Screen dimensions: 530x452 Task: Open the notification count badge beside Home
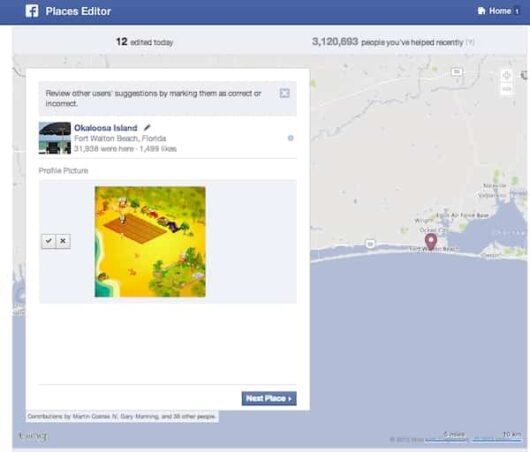516,11
